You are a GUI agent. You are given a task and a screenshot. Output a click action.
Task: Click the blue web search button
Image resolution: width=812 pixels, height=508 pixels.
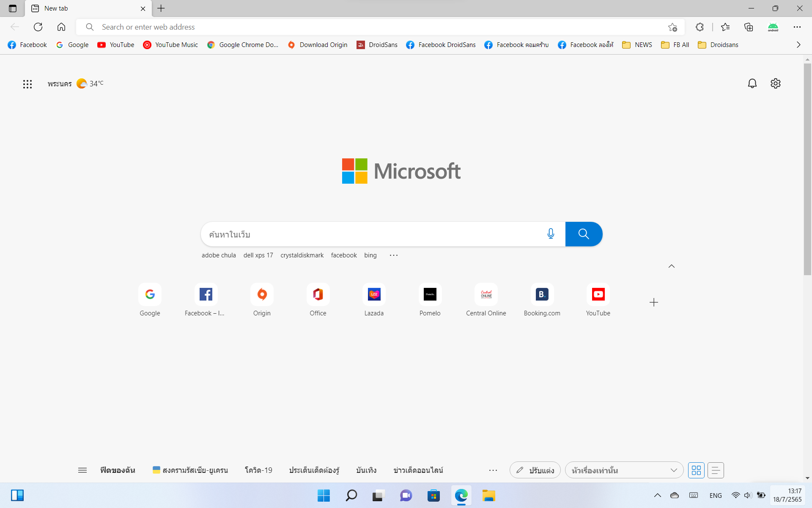(584, 234)
